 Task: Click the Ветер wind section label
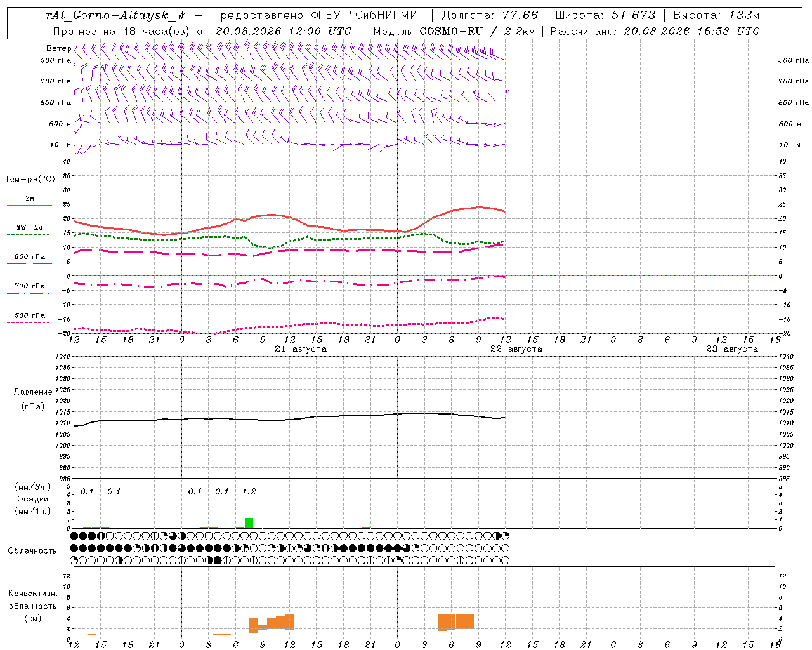[59, 48]
